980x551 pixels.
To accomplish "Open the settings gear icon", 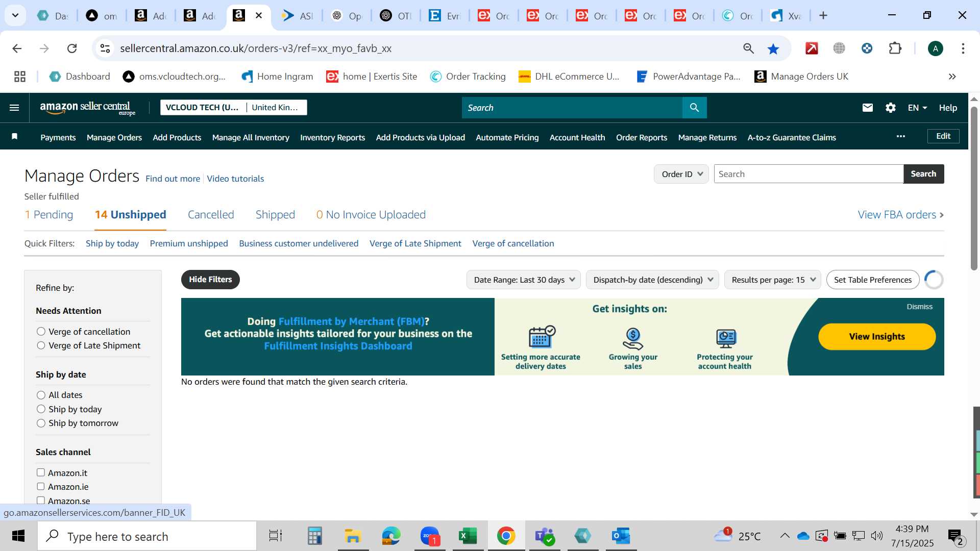I will point(891,108).
